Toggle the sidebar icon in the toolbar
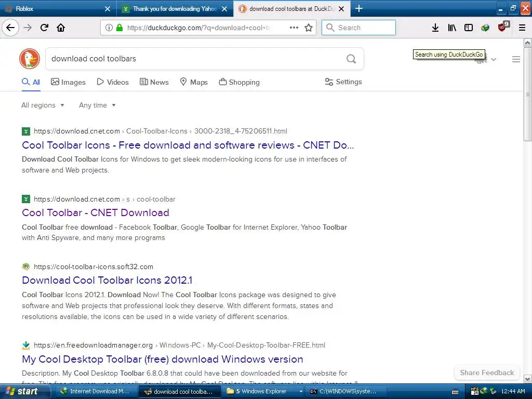532x399 pixels. (x=469, y=28)
